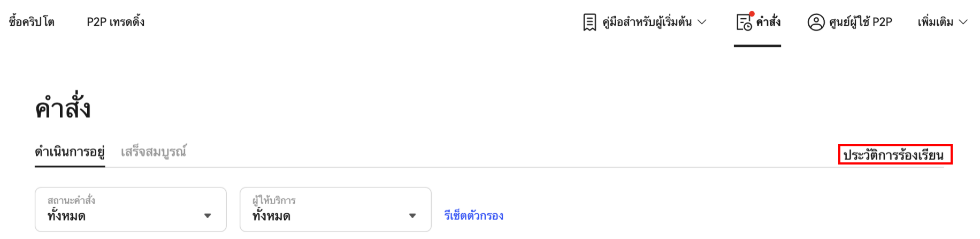
Task: Click the รีเซ็ตตัวกรอง link
Action: click(474, 216)
